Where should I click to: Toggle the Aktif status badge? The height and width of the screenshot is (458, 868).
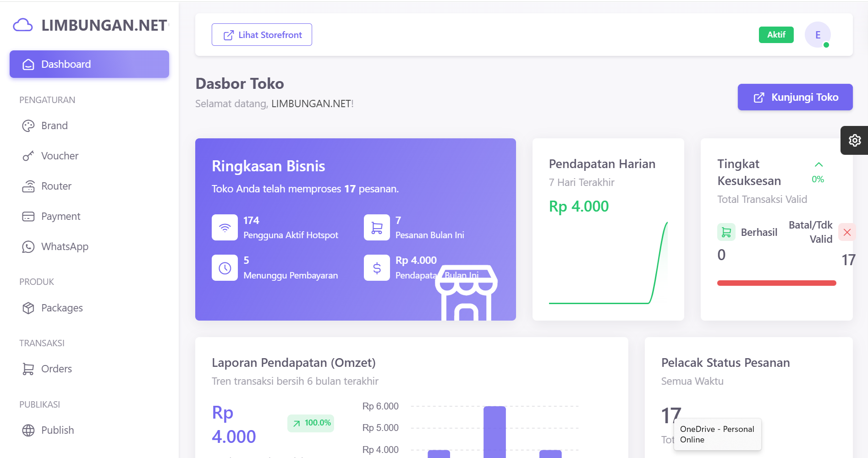pos(776,34)
